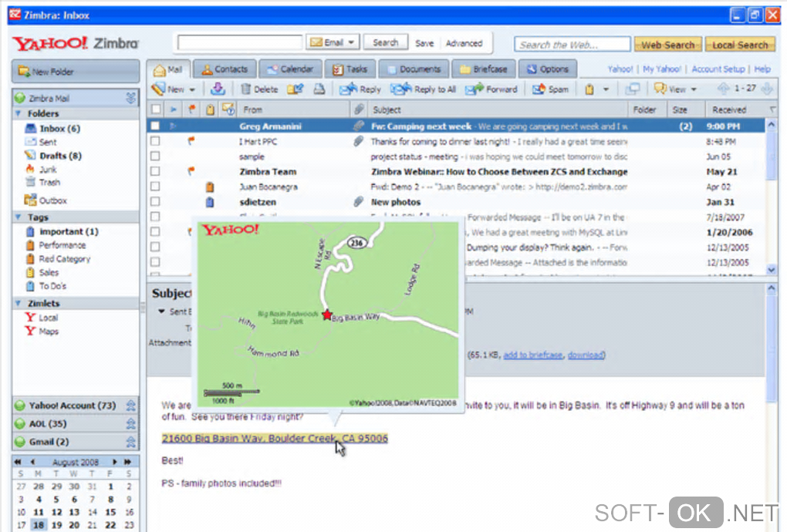Click the Local Search button
Viewport: 787px width, 532px height.
point(740,45)
